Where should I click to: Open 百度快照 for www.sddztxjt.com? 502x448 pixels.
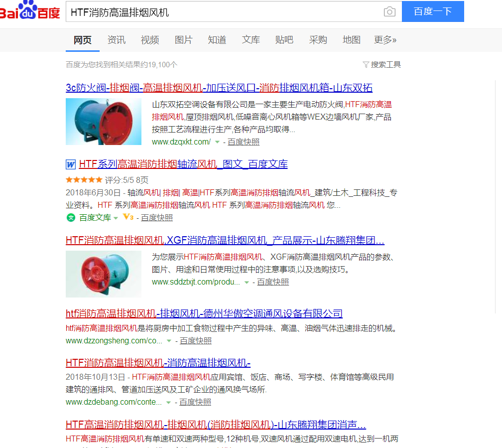273,283
